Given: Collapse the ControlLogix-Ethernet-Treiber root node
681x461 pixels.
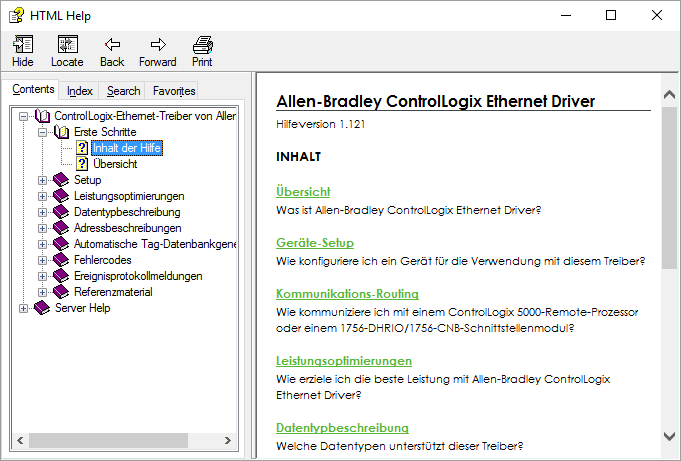Looking at the screenshot, I should coord(23,116).
